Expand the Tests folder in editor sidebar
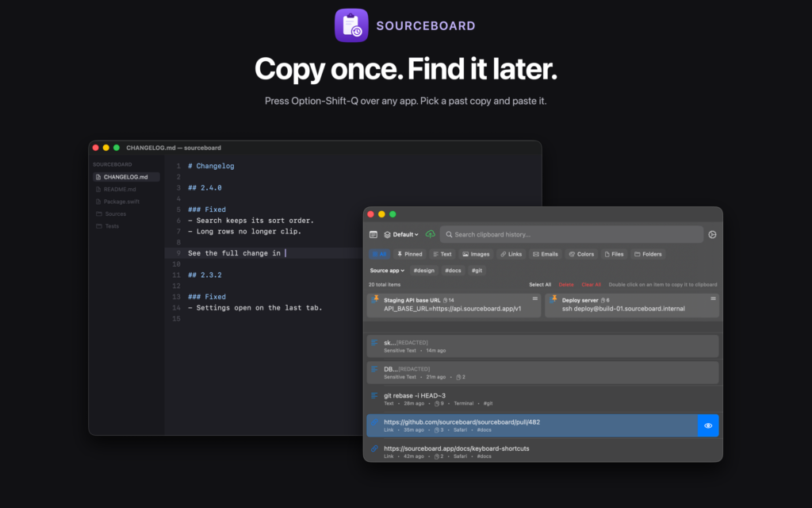812x508 pixels. (112, 226)
